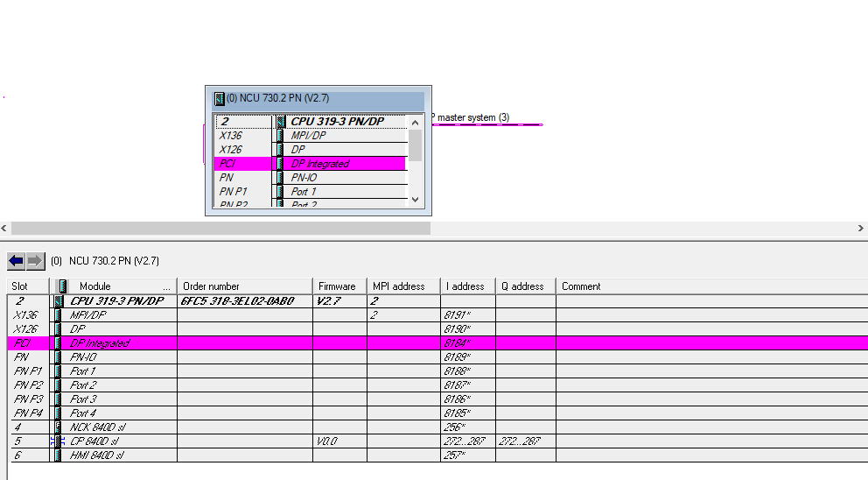This screenshot has height=480, width=868.
Task: Click the Order number column header
Action: click(x=245, y=286)
